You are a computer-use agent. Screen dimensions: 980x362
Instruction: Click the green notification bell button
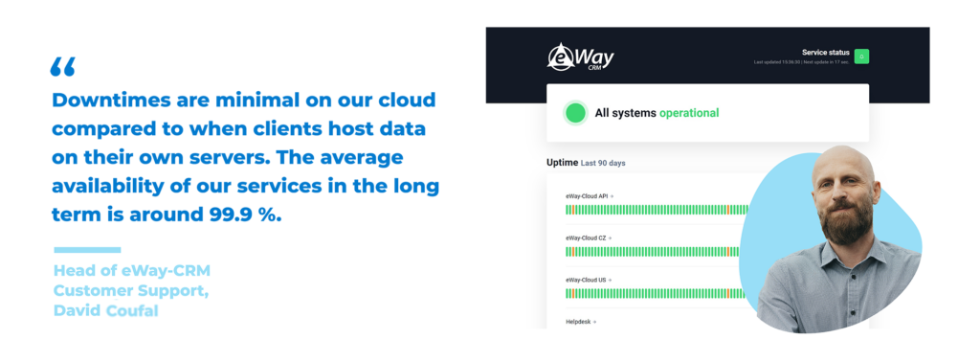tap(861, 57)
